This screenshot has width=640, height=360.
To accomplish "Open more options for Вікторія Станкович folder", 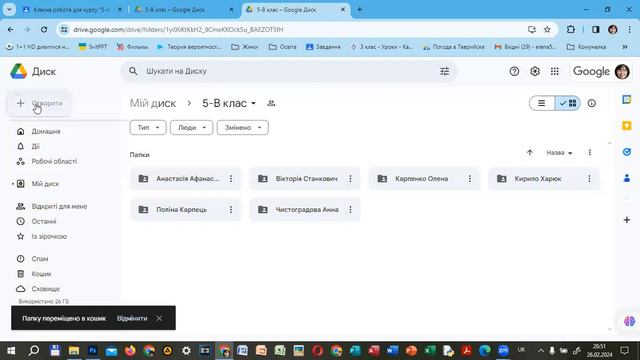I will (350, 179).
